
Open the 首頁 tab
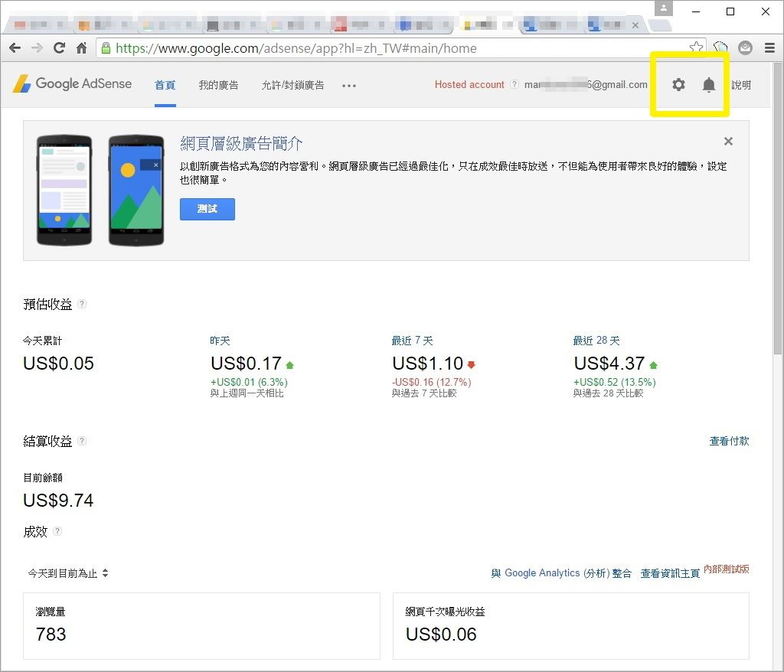165,85
